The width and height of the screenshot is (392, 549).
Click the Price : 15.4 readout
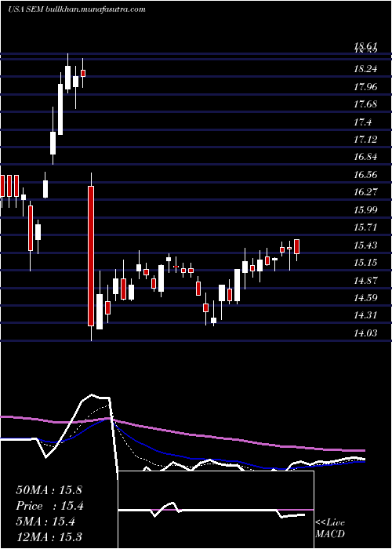pyautogui.click(x=49, y=506)
